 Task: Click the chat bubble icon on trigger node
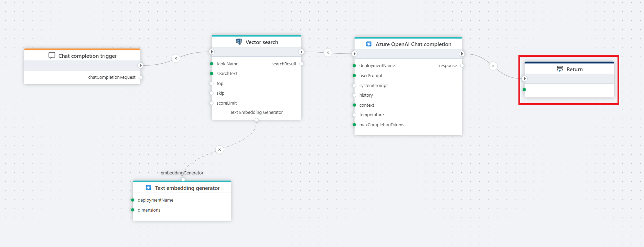coord(52,56)
